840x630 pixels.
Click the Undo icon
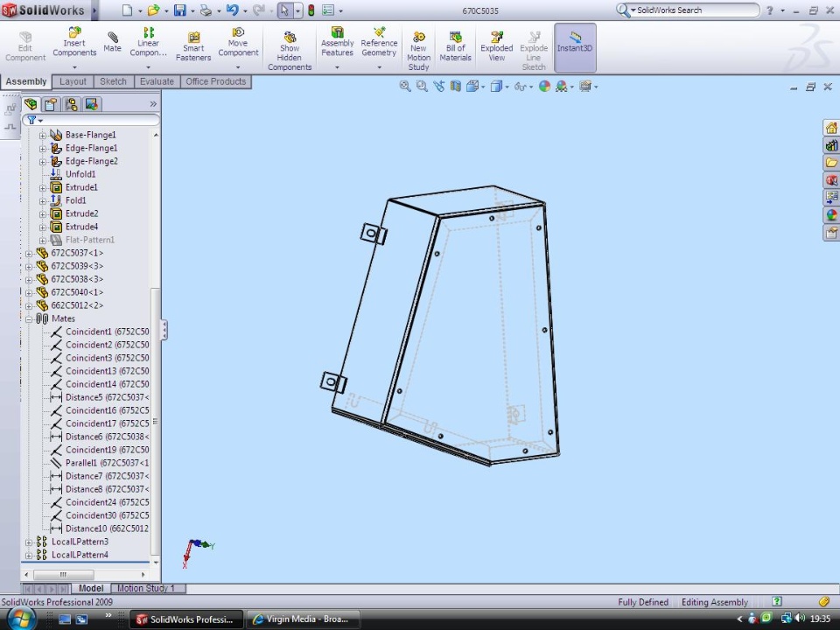[x=232, y=10]
